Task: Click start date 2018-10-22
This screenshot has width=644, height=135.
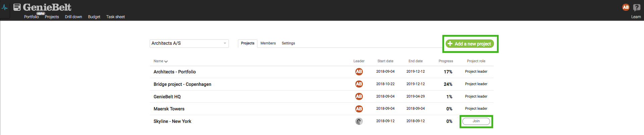Action: (x=385, y=84)
